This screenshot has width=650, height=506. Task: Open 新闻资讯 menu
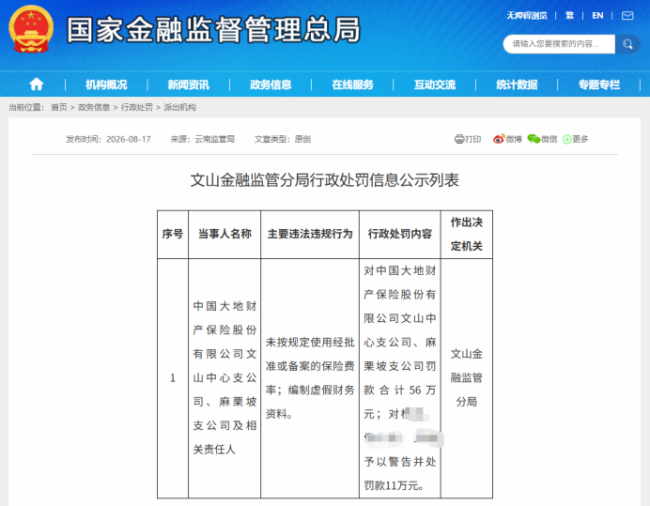point(189,85)
